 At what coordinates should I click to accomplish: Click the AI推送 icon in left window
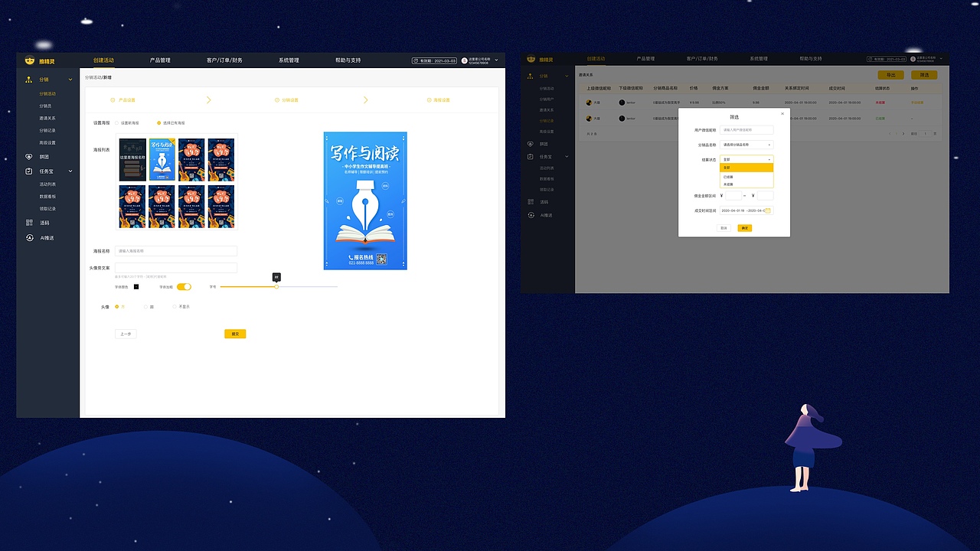[x=29, y=238]
